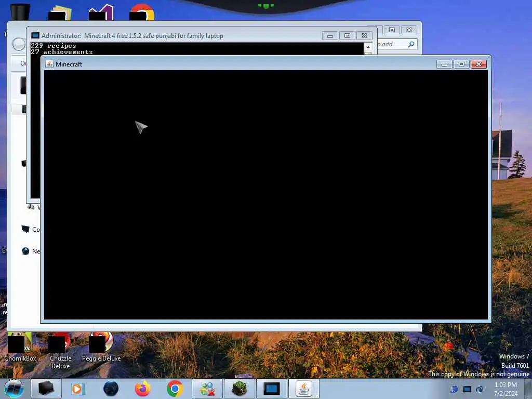Click the round blue system tray icon
Screen dimensions: 532x399
coord(480,389)
